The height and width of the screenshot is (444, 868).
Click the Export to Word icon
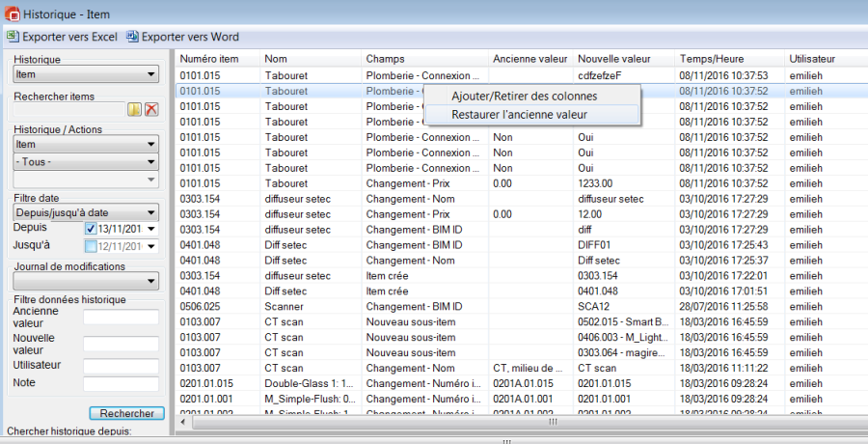tap(132, 37)
